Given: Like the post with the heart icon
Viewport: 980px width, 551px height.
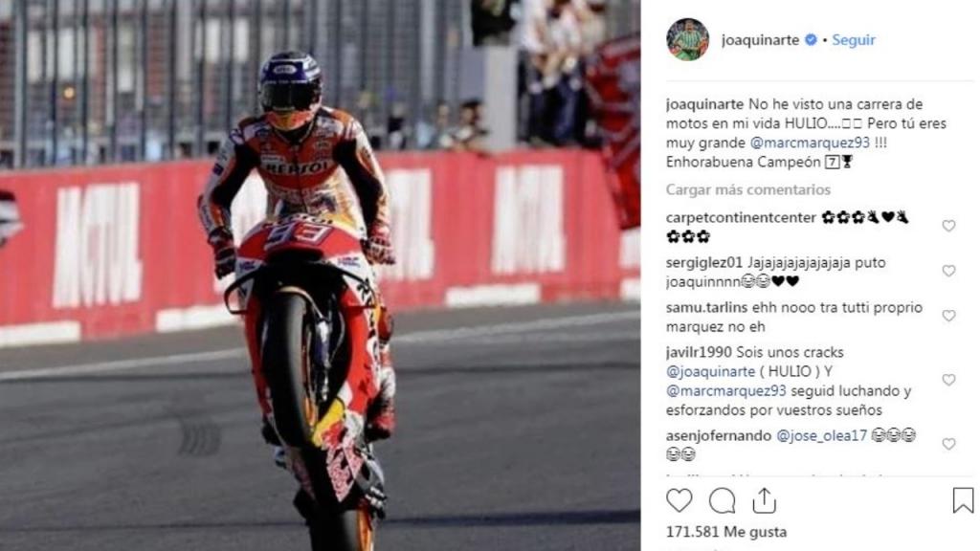Looking at the screenshot, I should point(679,501).
